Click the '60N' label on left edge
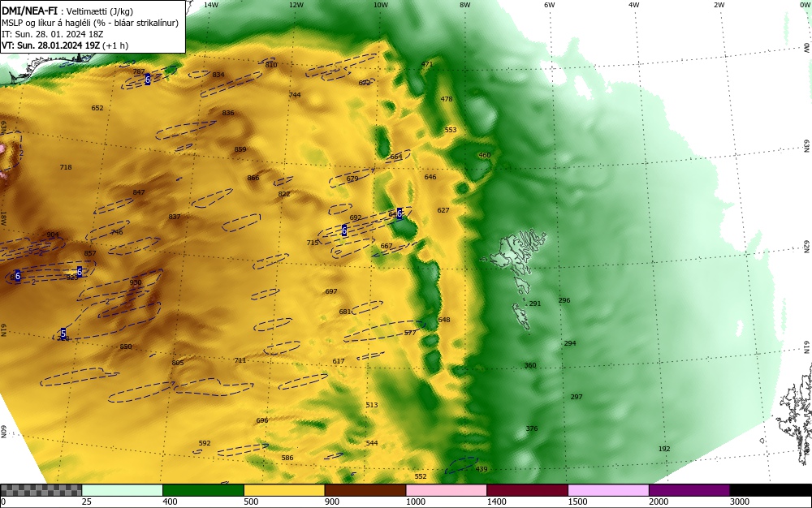The width and height of the screenshot is (812, 508). point(3,432)
